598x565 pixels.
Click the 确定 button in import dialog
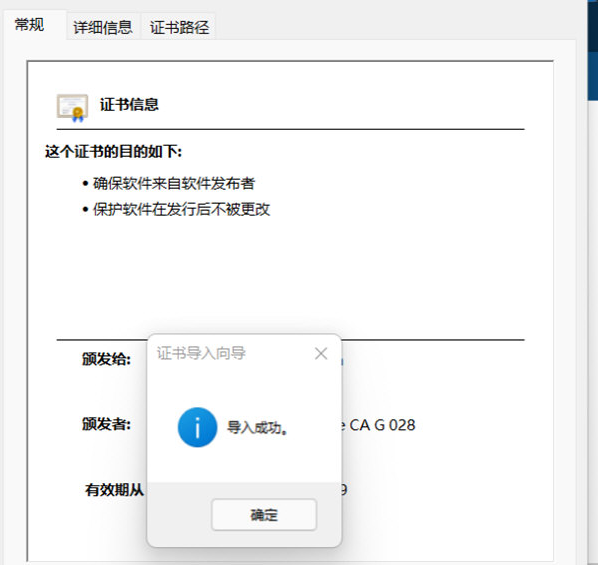(x=264, y=514)
